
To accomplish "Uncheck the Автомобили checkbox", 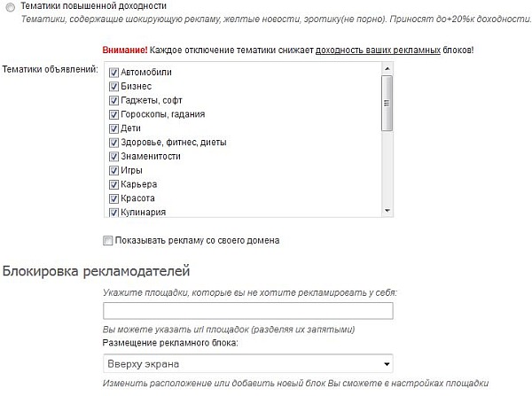I will coord(113,72).
